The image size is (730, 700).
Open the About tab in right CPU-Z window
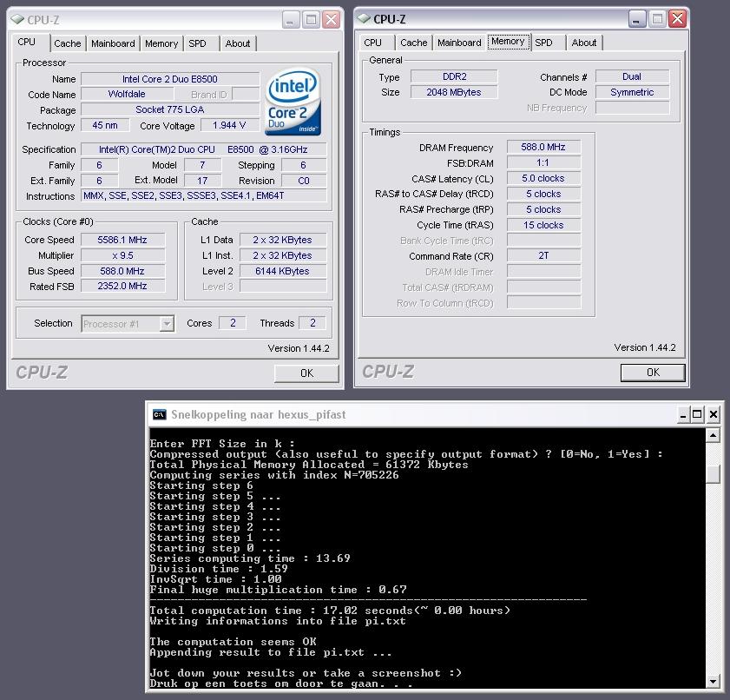pos(584,43)
